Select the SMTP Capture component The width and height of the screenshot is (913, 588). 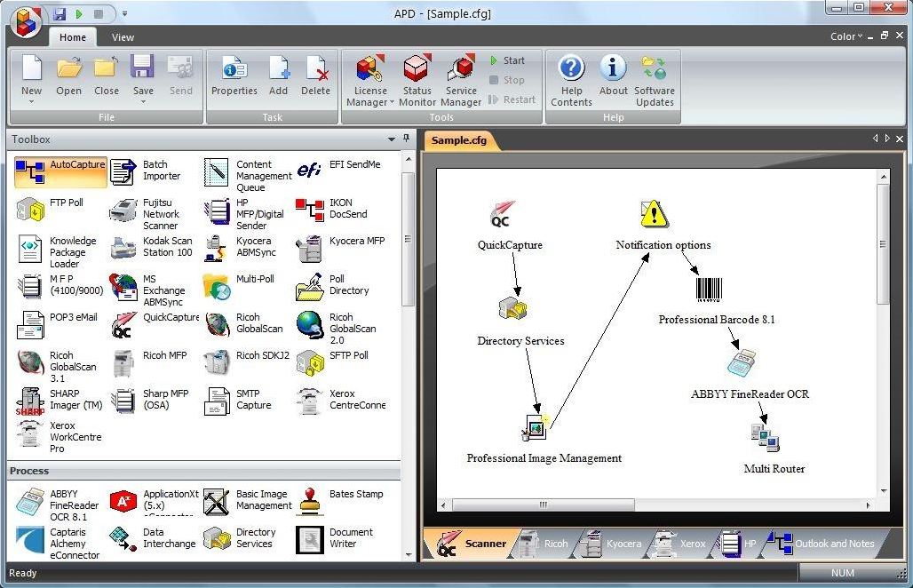(x=239, y=400)
